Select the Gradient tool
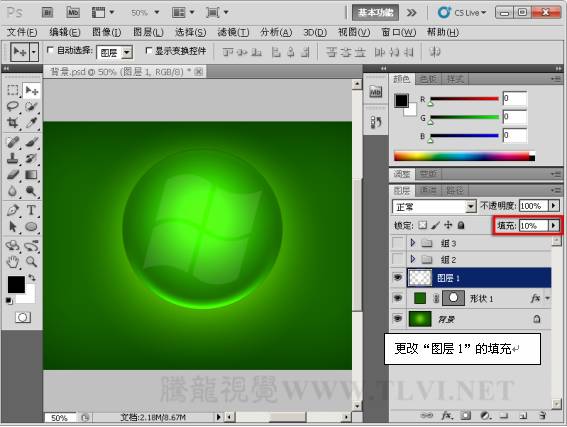 coord(31,175)
